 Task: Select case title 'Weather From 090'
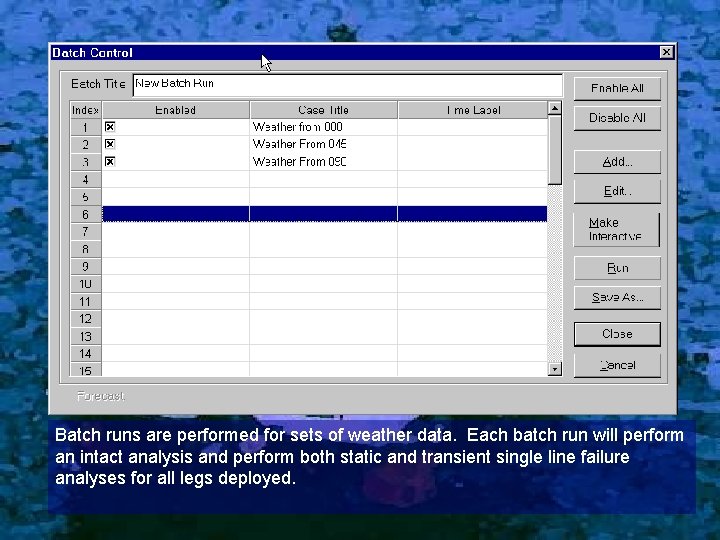(299, 162)
